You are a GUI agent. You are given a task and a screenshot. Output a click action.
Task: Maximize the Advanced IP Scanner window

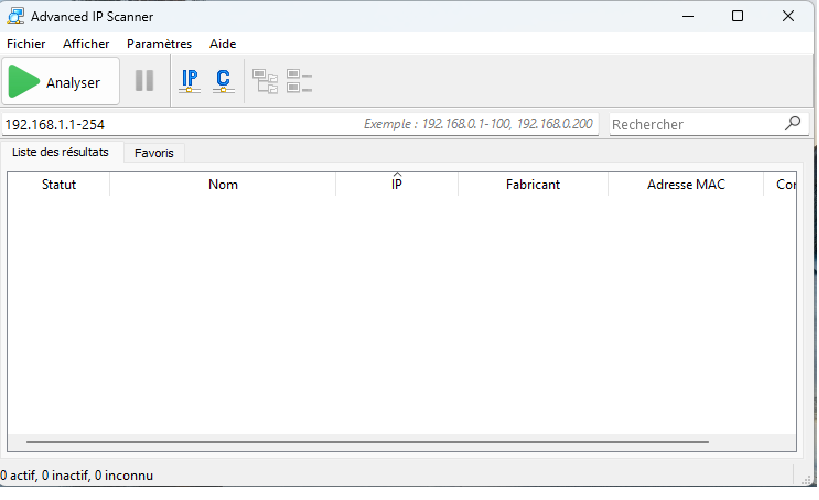click(x=738, y=16)
